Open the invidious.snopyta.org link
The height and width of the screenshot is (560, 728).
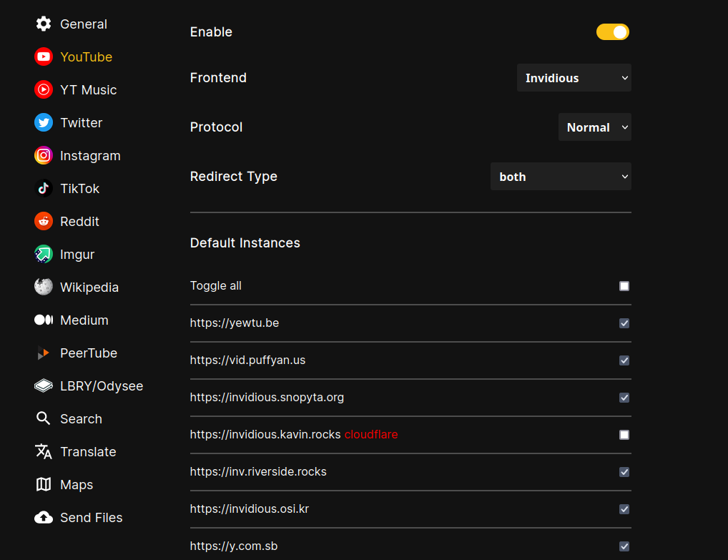point(267,397)
